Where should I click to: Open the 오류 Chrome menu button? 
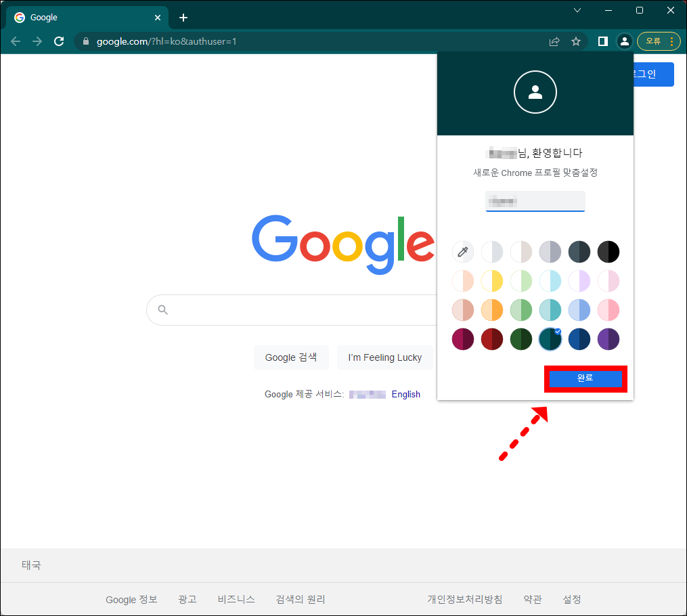659,41
